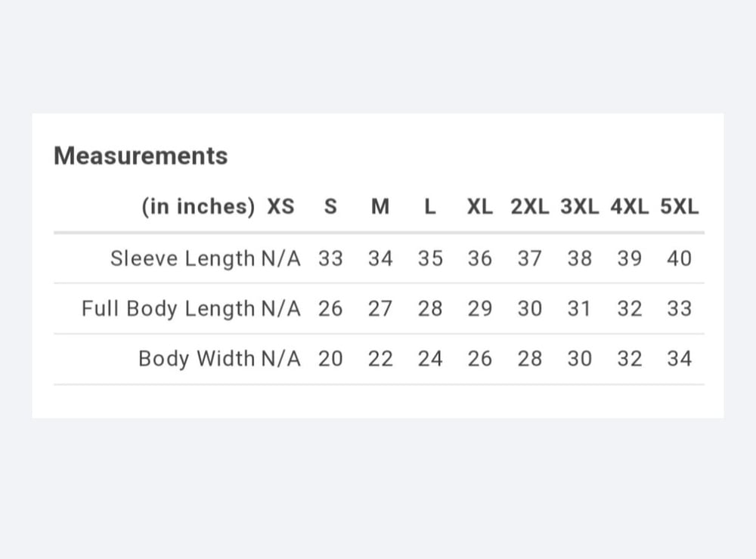
Task: Click the "(in inches)" header label
Action: [x=198, y=206]
